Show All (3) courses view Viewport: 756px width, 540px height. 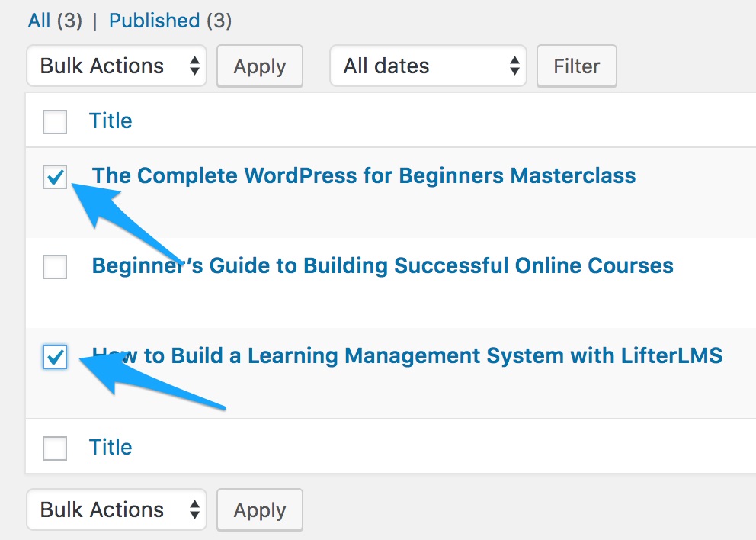click(x=55, y=21)
